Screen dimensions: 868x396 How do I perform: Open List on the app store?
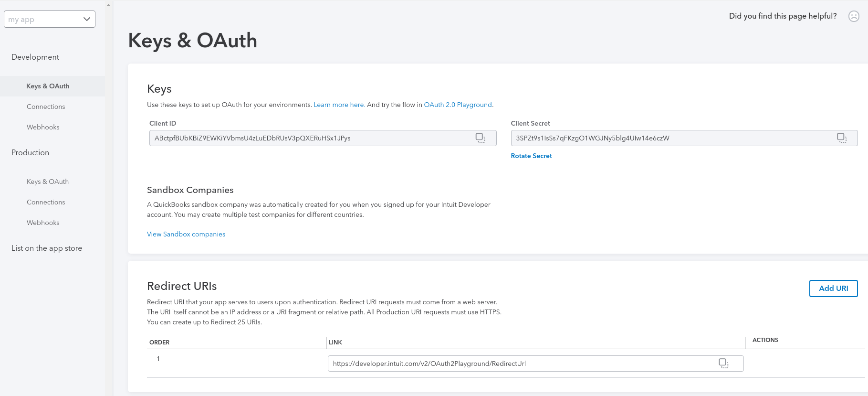pyautogui.click(x=47, y=248)
